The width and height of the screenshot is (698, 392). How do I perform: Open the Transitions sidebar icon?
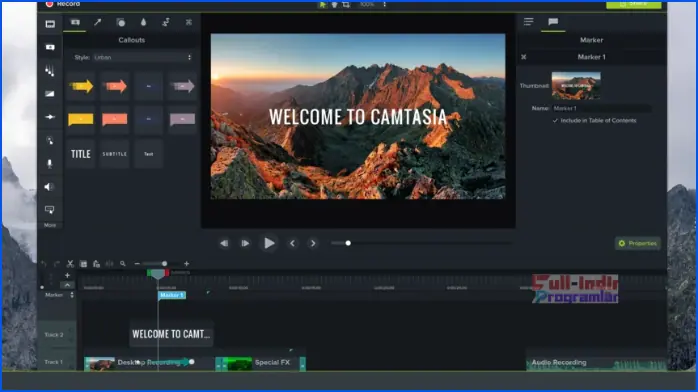tap(50, 93)
